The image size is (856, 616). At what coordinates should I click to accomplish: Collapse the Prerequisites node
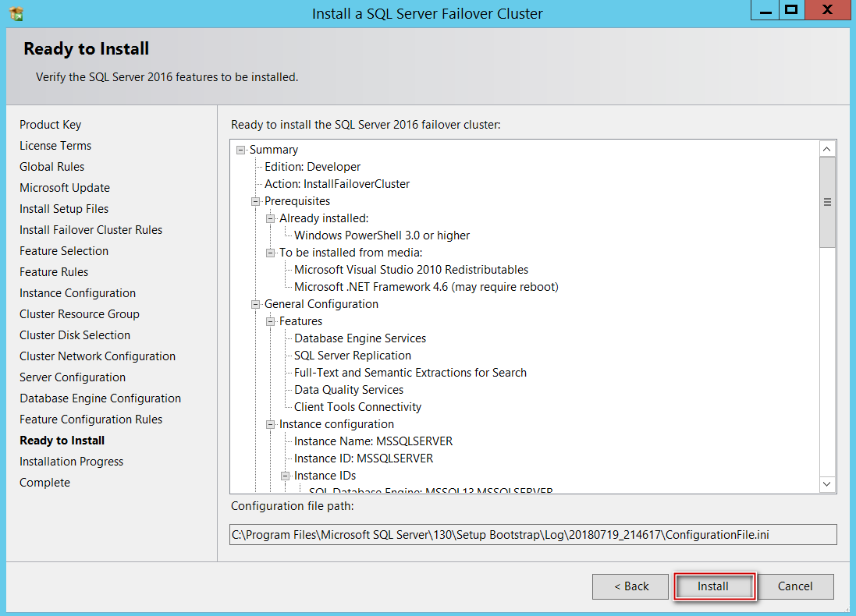tap(255, 201)
